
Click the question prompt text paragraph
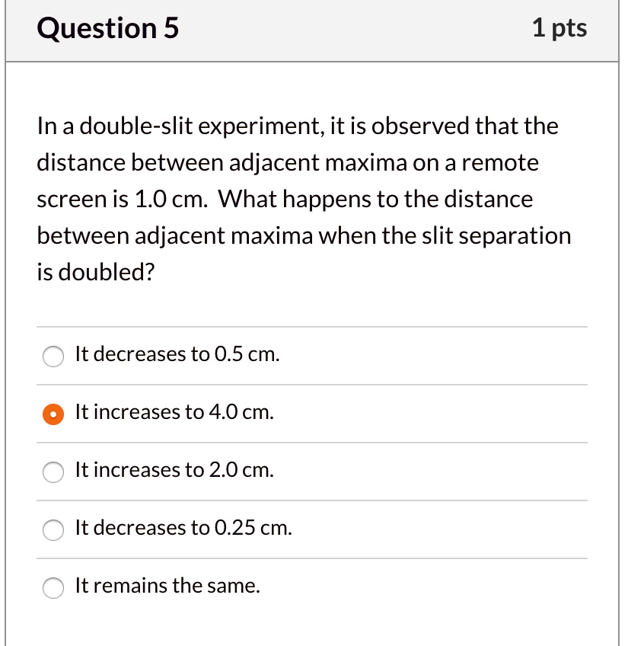click(x=303, y=199)
